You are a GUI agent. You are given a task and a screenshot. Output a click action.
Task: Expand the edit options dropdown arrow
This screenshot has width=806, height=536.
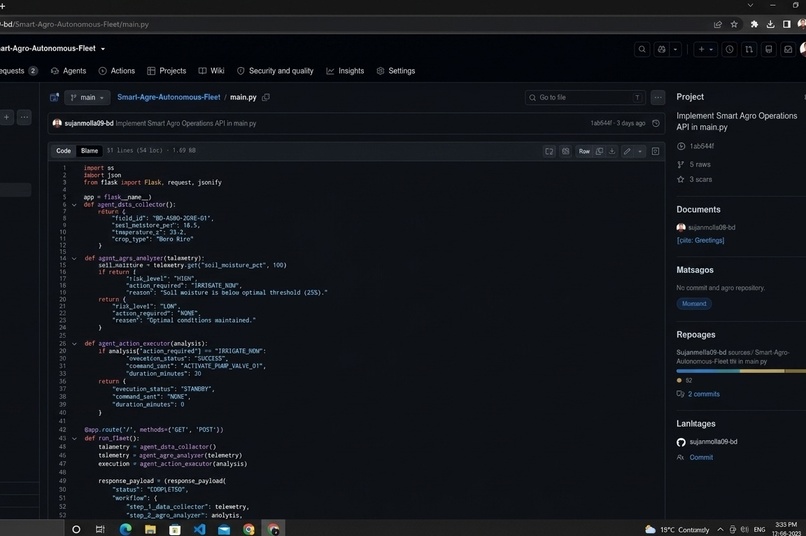coord(640,151)
